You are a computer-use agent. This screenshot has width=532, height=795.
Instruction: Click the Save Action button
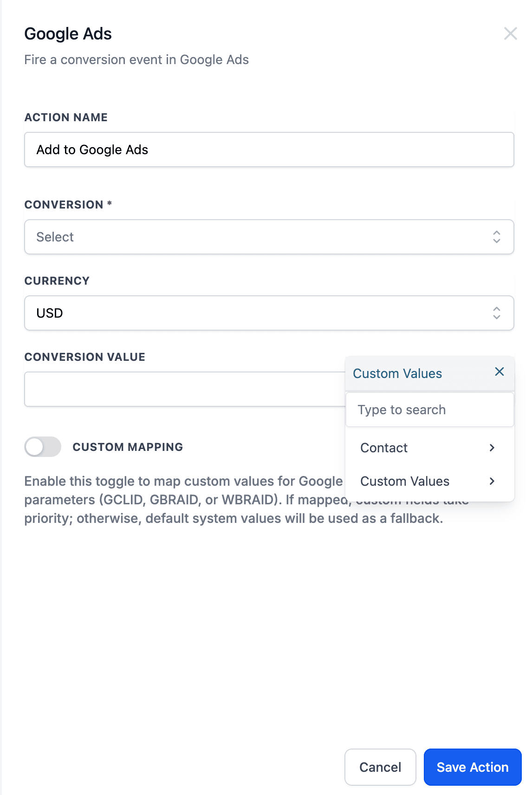[x=473, y=767]
